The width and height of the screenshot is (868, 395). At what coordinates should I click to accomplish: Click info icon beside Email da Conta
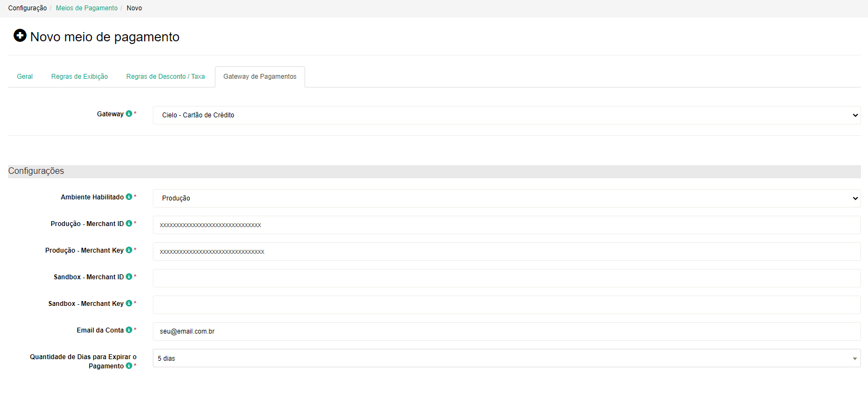pyautogui.click(x=129, y=330)
